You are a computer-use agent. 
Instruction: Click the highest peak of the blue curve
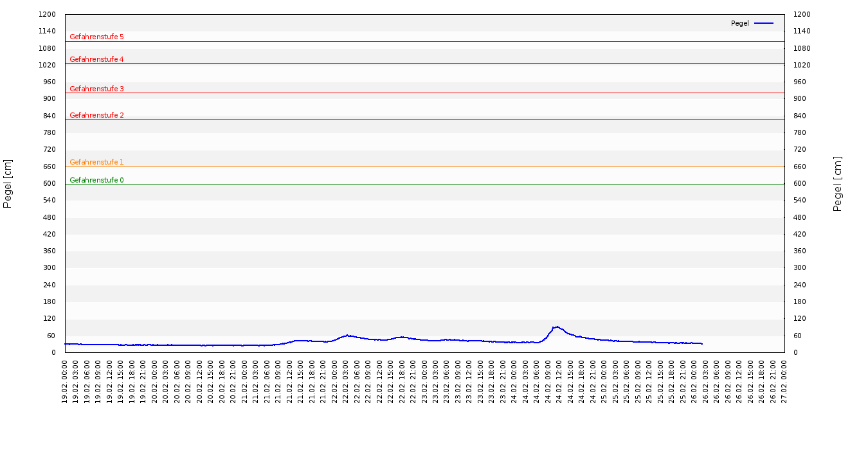[x=557, y=327]
